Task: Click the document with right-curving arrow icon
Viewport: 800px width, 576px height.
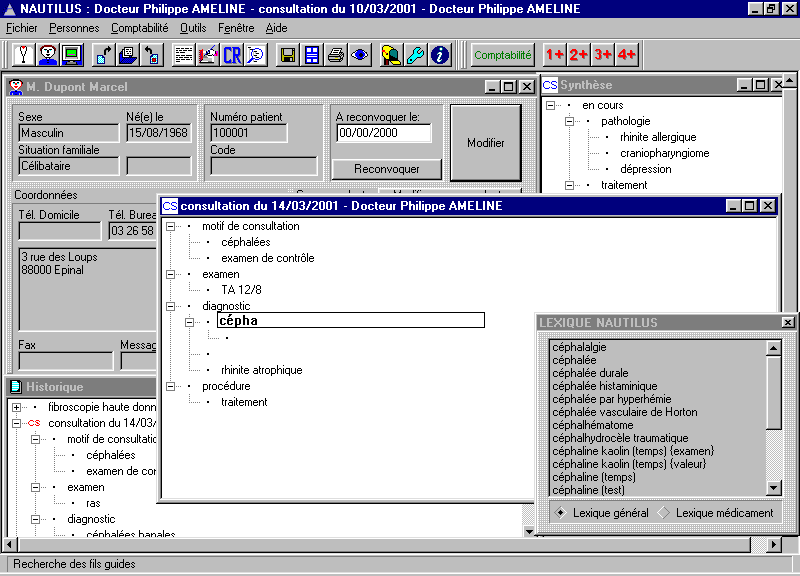Action: coord(104,55)
